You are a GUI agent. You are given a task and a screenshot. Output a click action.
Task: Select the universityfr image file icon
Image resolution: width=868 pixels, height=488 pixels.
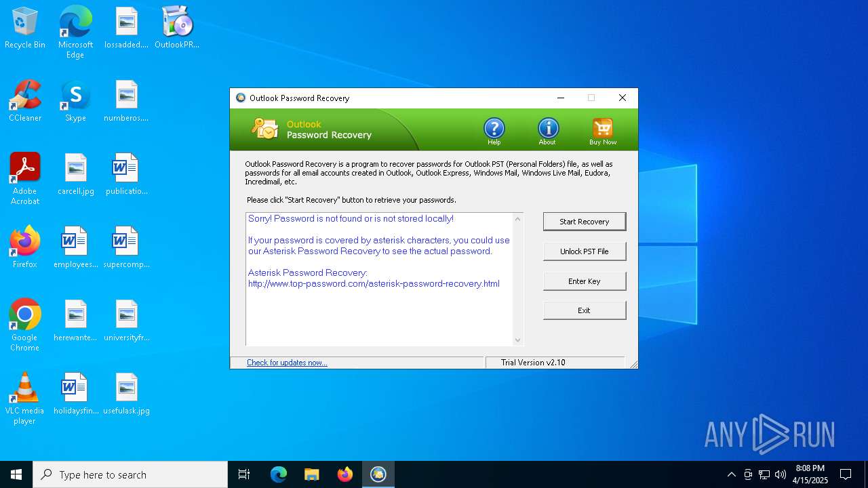pos(127,321)
